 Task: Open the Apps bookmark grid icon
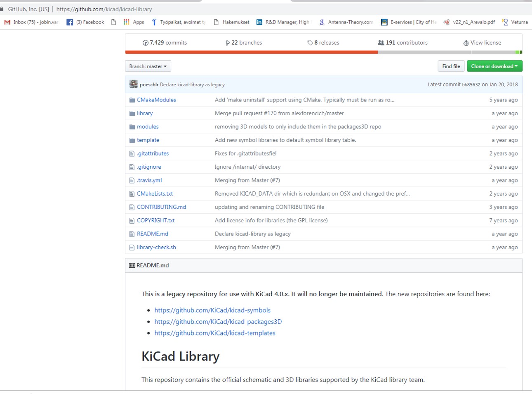coord(126,22)
